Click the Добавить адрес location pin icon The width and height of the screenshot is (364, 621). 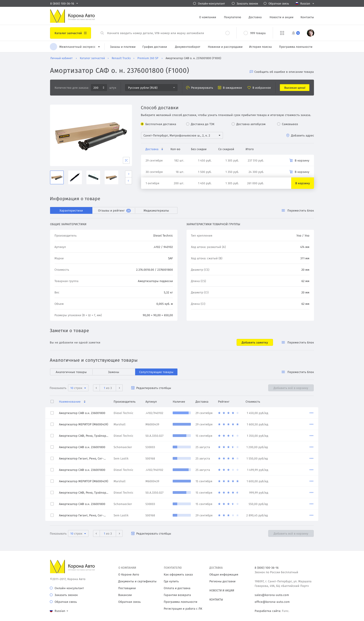pos(288,136)
